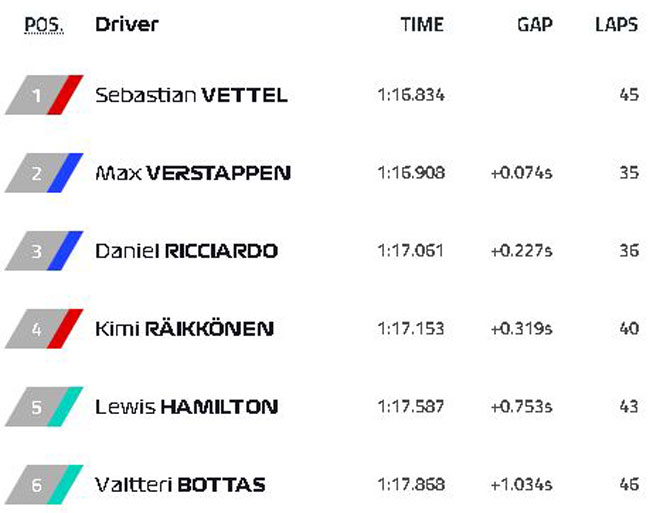This screenshot has width=660, height=513.
Task: Sort by the LAPS column header
Action: [x=617, y=24]
